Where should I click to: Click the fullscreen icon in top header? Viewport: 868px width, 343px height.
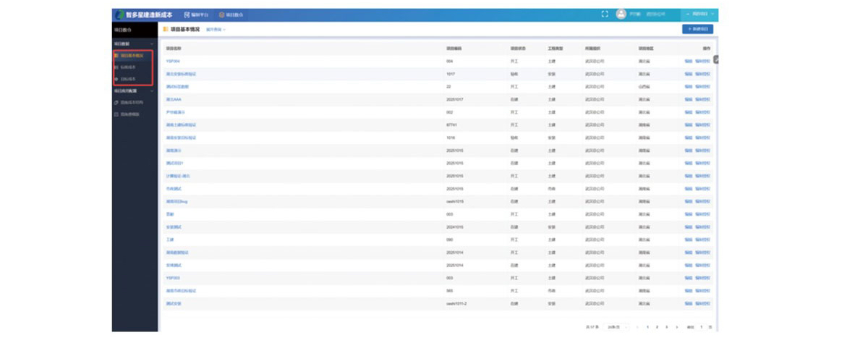click(x=605, y=14)
